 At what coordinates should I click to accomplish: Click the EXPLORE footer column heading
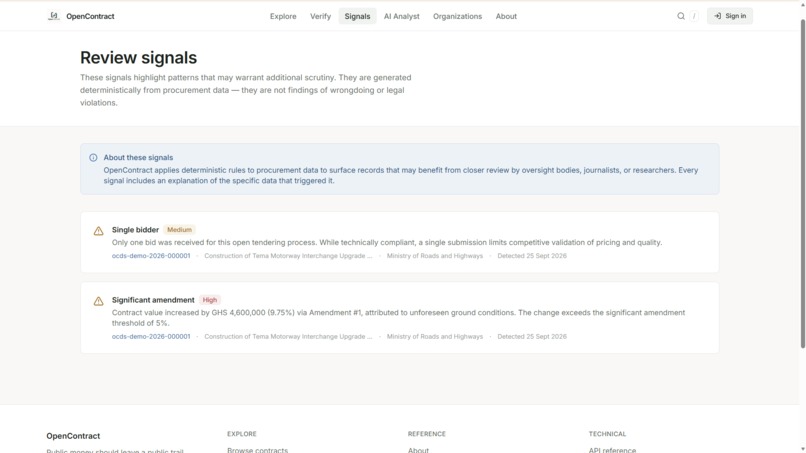click(242, 434)
